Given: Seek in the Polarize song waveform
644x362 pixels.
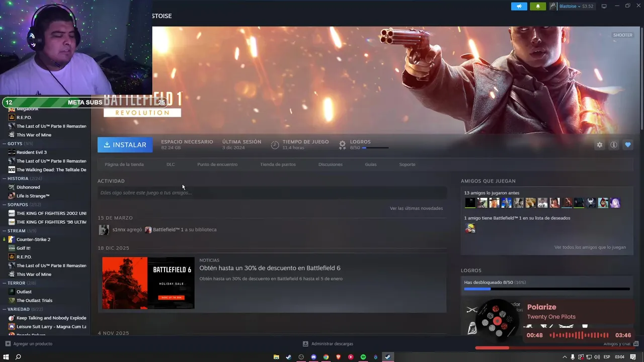Looking at the screenshot, I should [579, 335].
